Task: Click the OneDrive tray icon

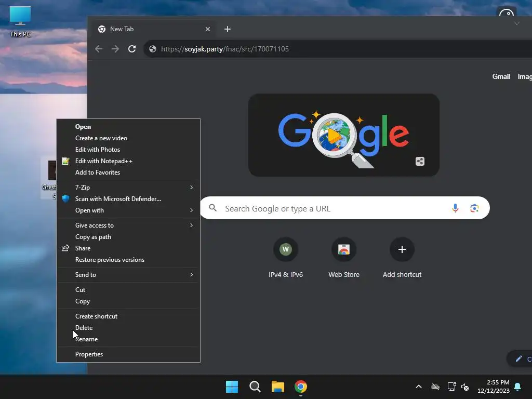Action: tap(435, 387)
